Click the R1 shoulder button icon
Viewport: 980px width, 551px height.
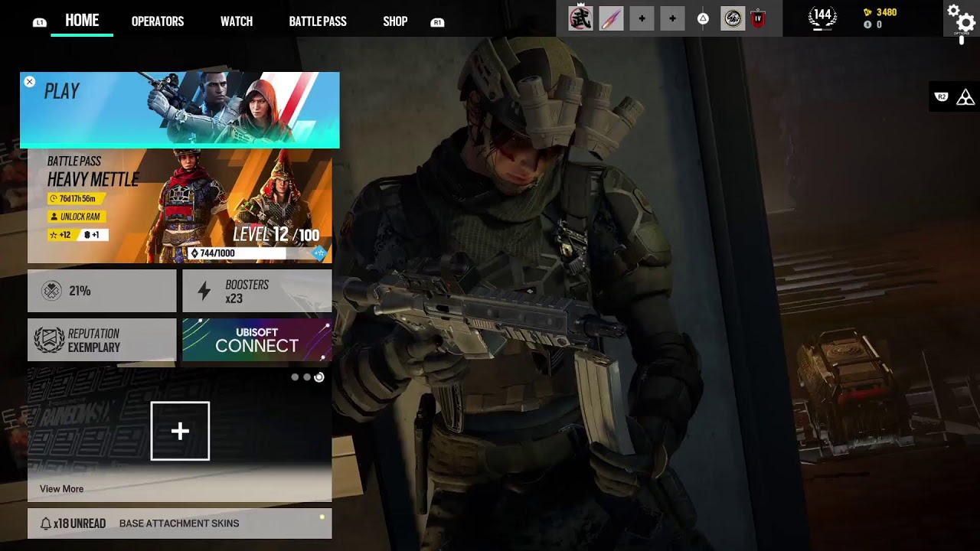(x=437, y=22)
